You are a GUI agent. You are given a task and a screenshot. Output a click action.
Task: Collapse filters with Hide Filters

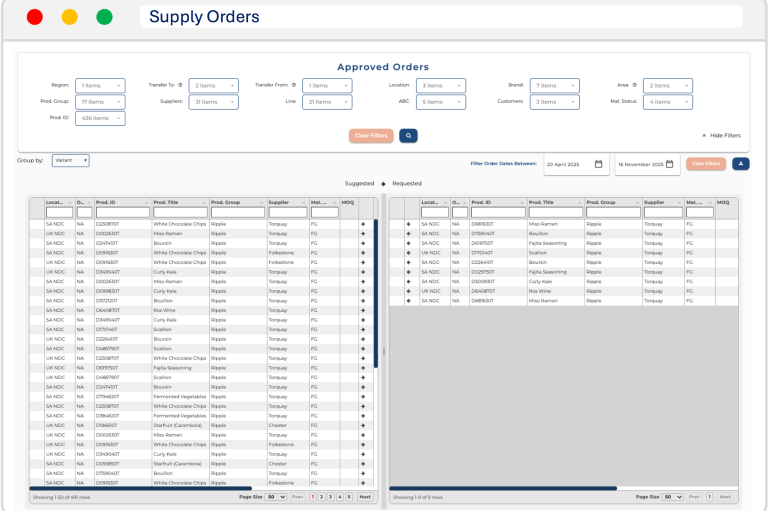pos(720,135)
